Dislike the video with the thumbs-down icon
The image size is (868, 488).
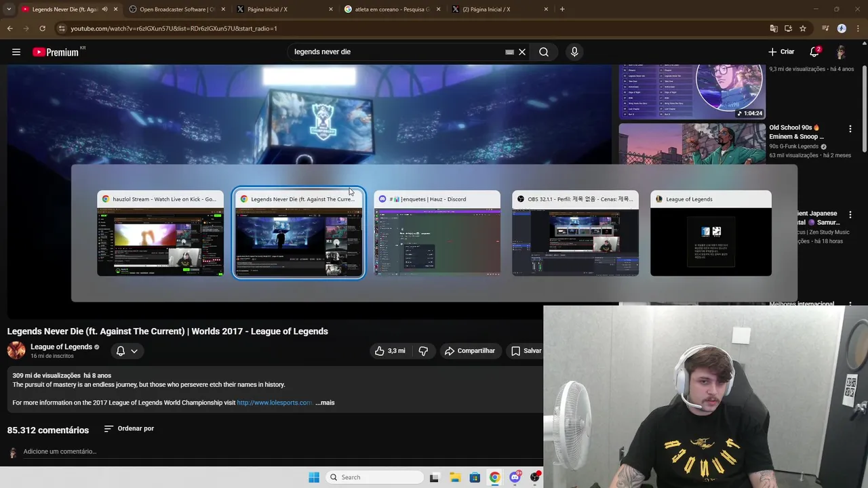pos(423,350)
